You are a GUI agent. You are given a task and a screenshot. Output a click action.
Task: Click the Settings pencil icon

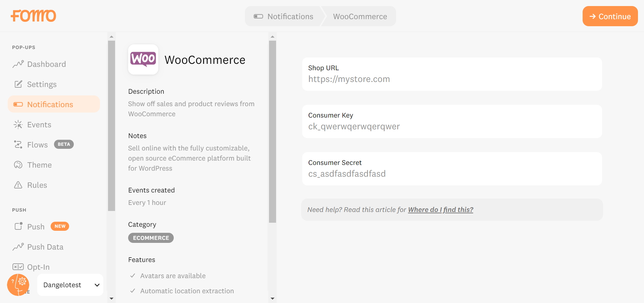(18, 84)
